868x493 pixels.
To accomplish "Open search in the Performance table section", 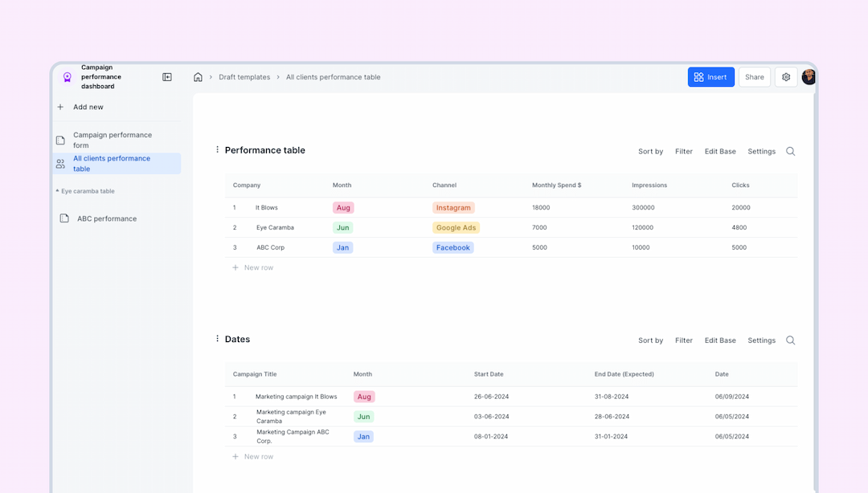I will 790,151.
